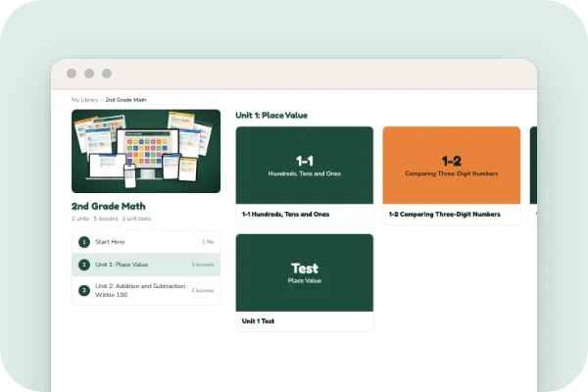Screen dimensions: 588x392
Task: Click the '1-1 Hundreds, Tens and Ones' card title
Action: point(285,215)
